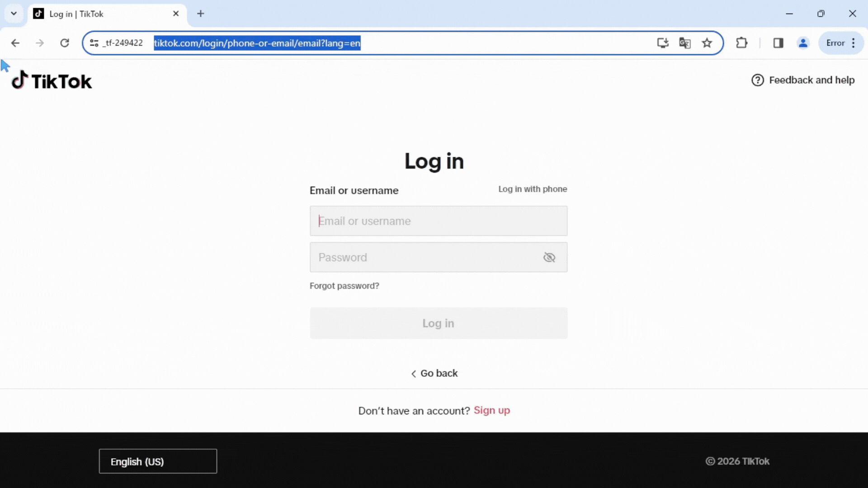868x488 pixels.
Task: Close the Log in | TikTok tab
Action: 176,14
